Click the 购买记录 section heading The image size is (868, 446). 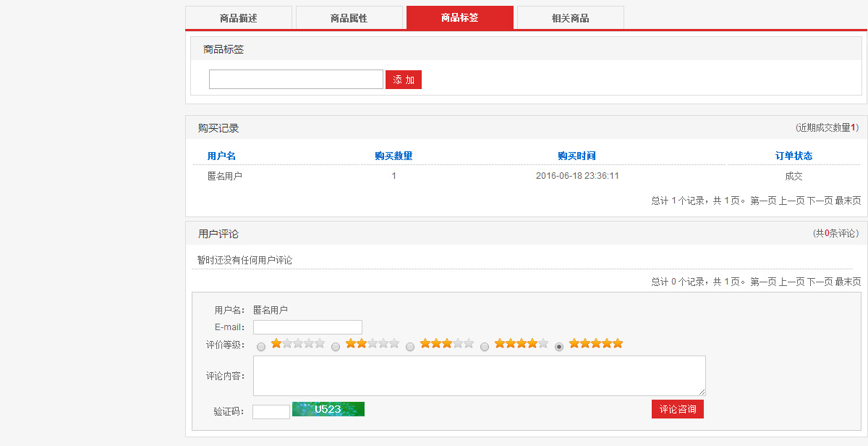click(x=218, y=128)
